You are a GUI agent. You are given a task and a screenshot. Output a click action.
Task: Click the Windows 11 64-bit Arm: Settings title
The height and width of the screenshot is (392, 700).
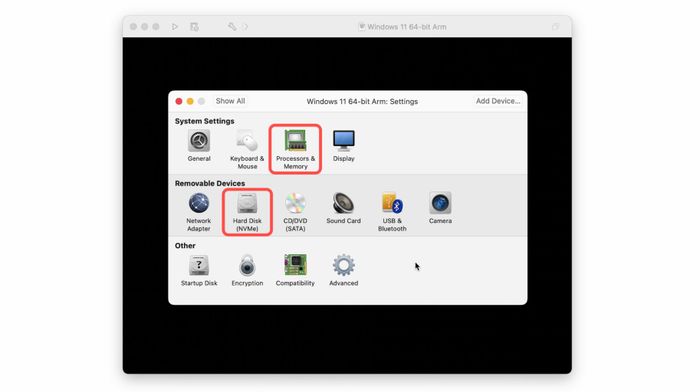pyautogui.click(x=362, y=101)
